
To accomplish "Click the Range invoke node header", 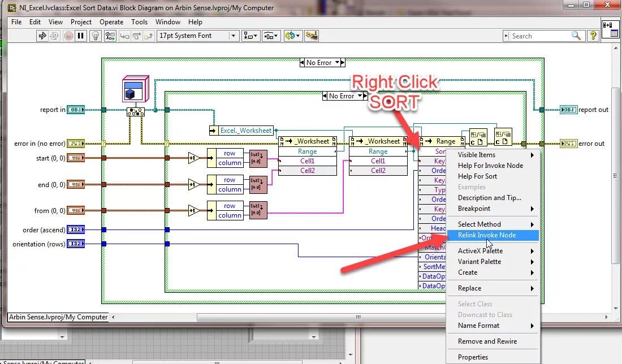I will [442, 141].
